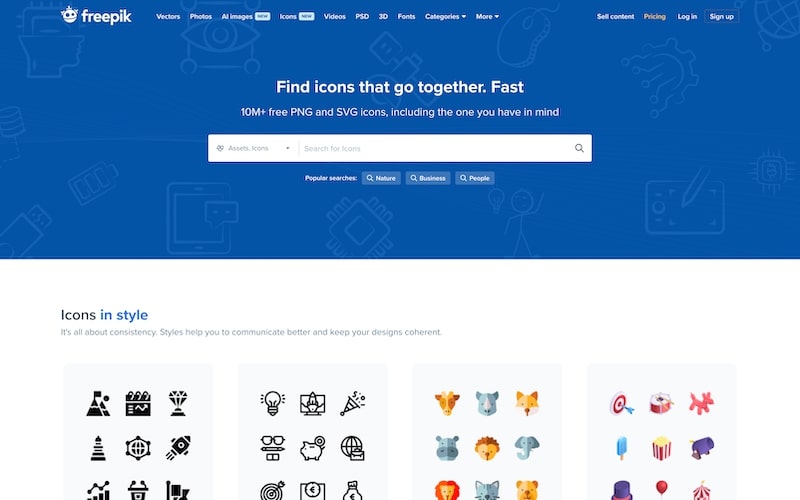Screen dimensions: 800x500
Task: Expand the Categories dropdown menu
Action: coord(445,16)
